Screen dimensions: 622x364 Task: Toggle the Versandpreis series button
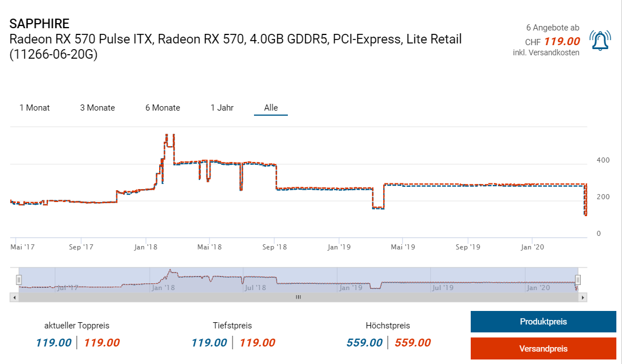tap(543, 349)
